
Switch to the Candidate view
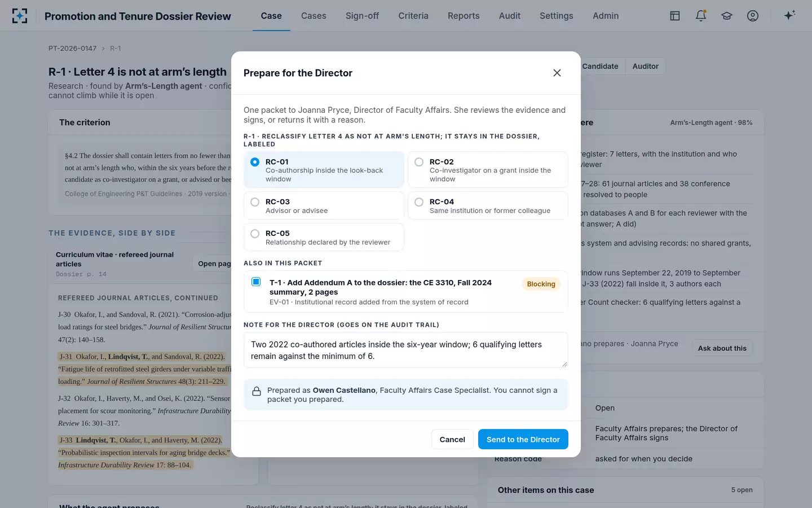coord(600,66)
